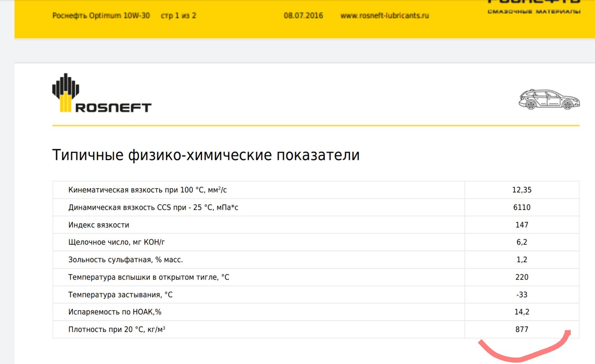The height and width of the screenshot is (364, 595).
Task: Click the row 'Кинематическая вязкость при 100 °C'
Action: (x=316, y=190)
